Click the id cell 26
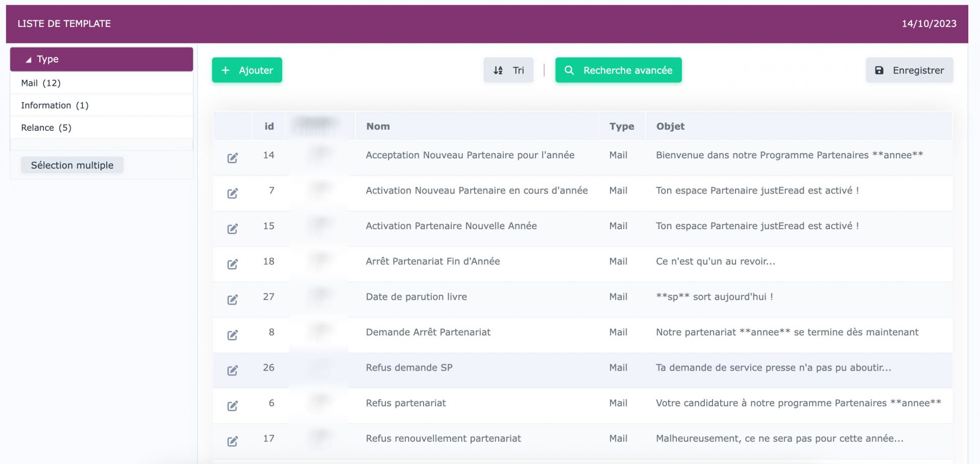This screenshot has width=980, height=464. point(268,368)
